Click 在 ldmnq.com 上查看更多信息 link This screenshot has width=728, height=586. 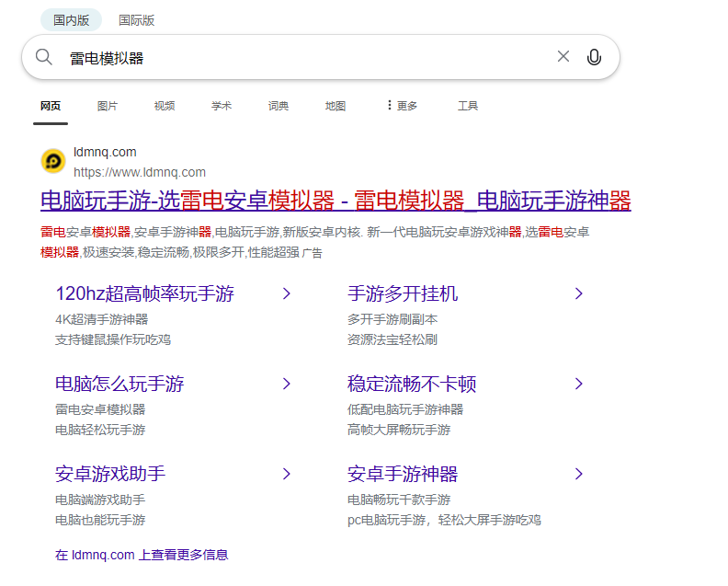[x=142, y=555]
